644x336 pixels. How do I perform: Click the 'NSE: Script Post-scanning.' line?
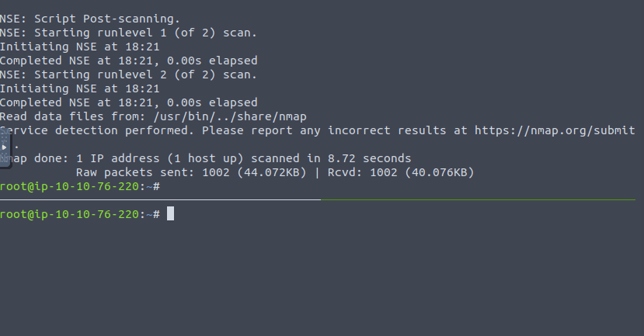[90, 19]
